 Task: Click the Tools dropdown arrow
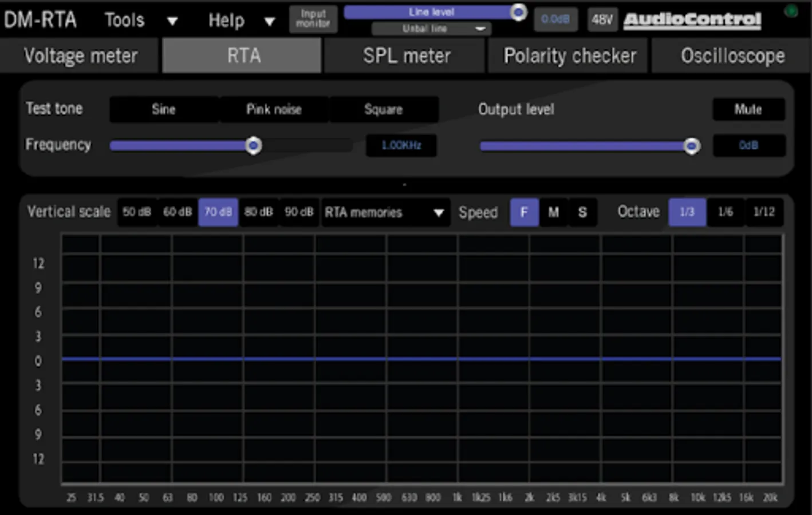(172, 22)
